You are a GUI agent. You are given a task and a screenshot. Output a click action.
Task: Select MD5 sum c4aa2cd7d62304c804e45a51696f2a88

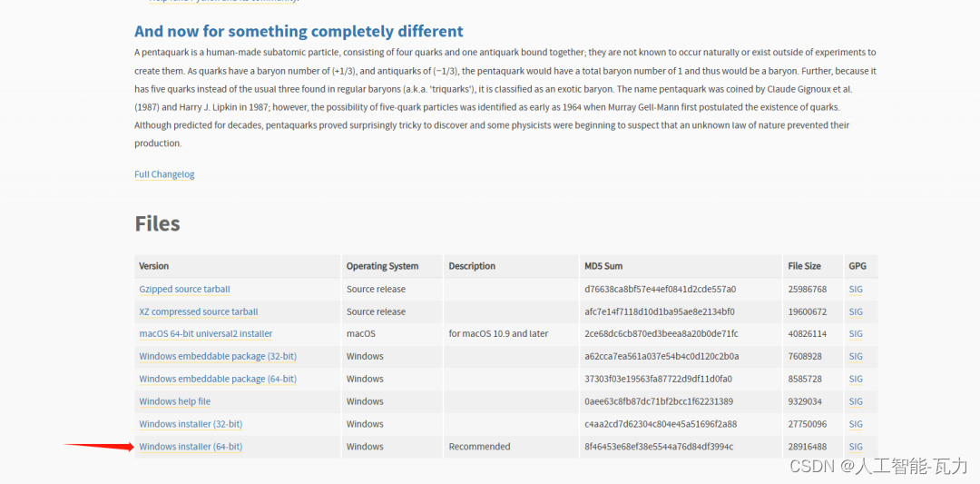(x=661, y=424)
